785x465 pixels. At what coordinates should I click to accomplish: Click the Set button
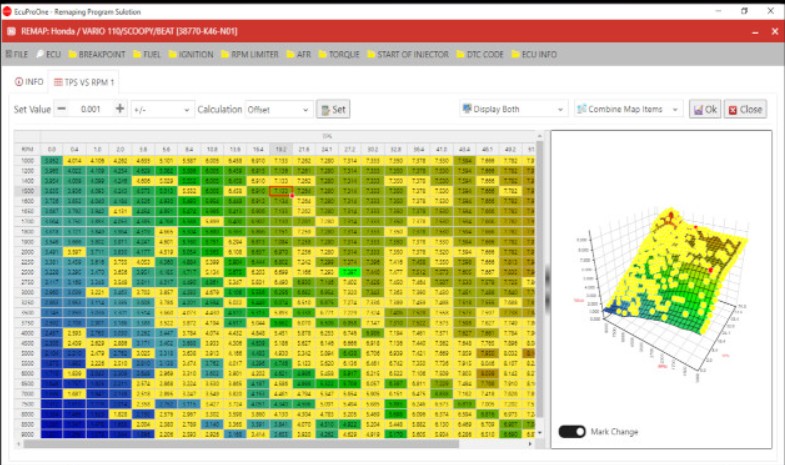(333, 110)
